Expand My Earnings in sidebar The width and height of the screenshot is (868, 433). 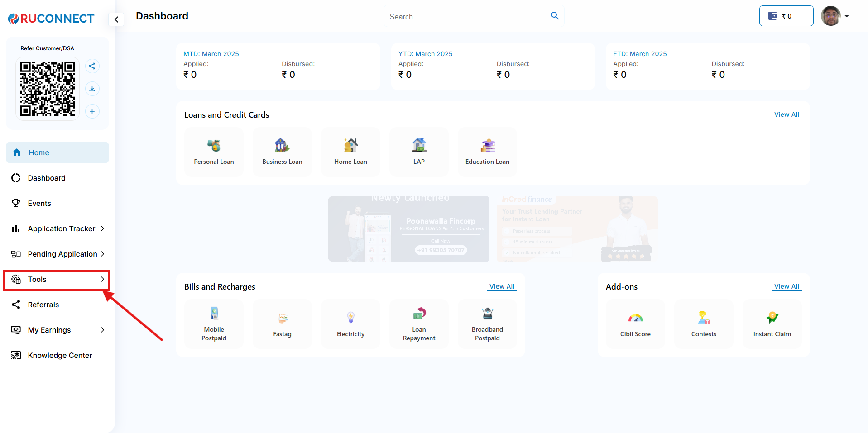102,330
